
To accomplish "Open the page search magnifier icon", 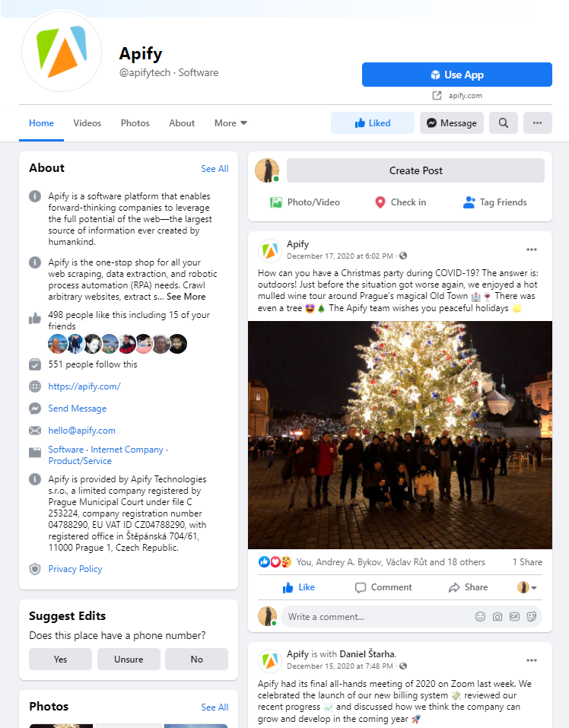I will tap(503, 123).
